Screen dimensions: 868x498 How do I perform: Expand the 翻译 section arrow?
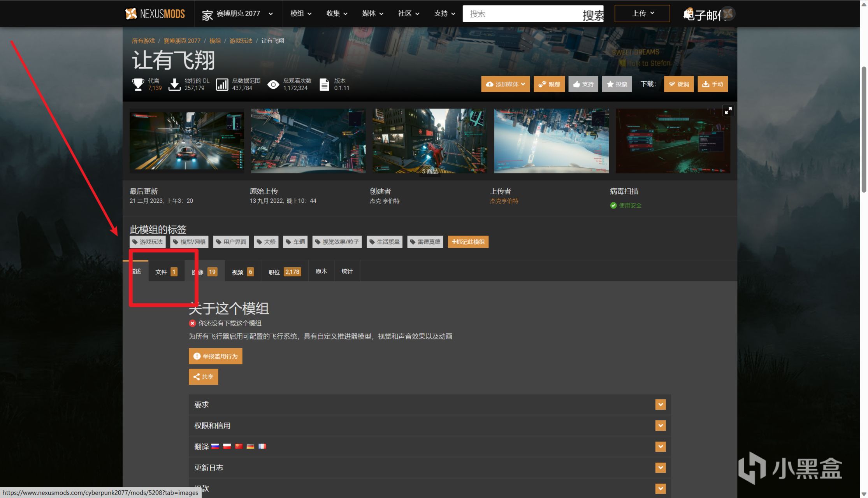[660, 447]
